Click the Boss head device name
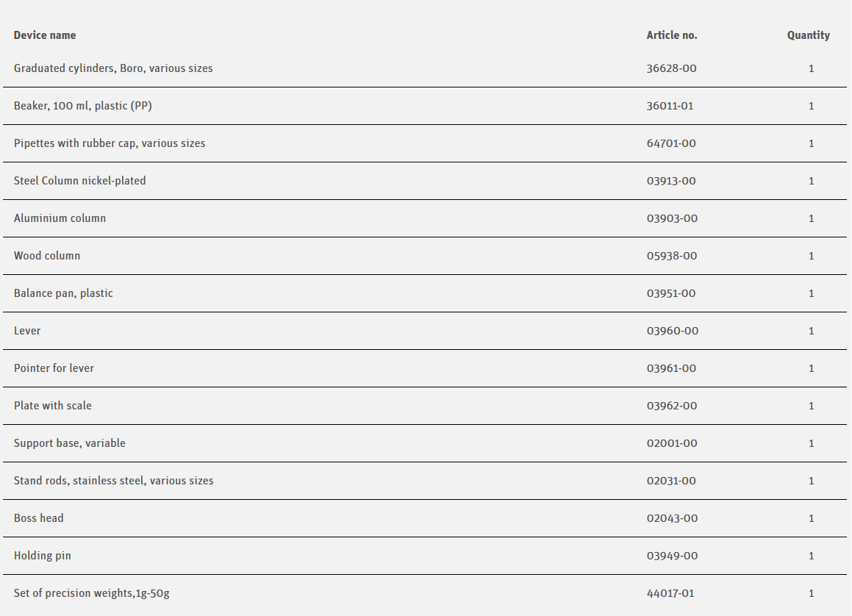This screenshot has height=616, width=852. point(39,518)
